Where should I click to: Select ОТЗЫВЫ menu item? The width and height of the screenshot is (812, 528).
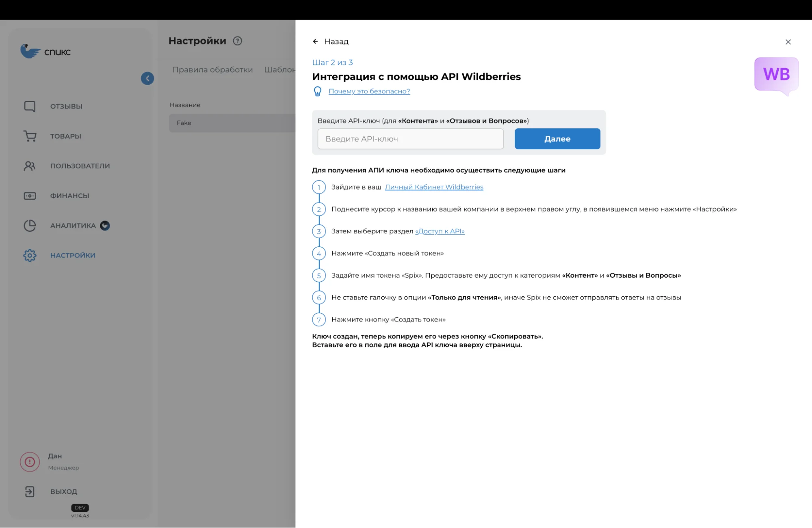(66, 106)
